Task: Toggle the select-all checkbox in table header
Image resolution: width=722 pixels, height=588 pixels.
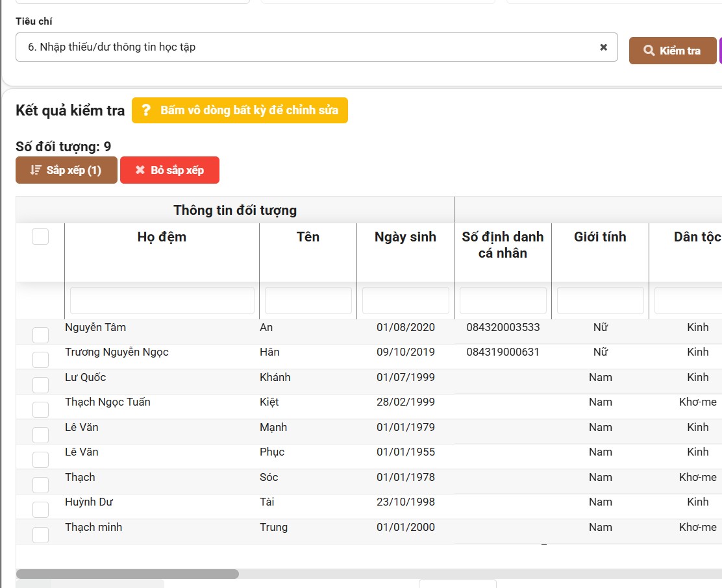Action: [x=40, y=237]
